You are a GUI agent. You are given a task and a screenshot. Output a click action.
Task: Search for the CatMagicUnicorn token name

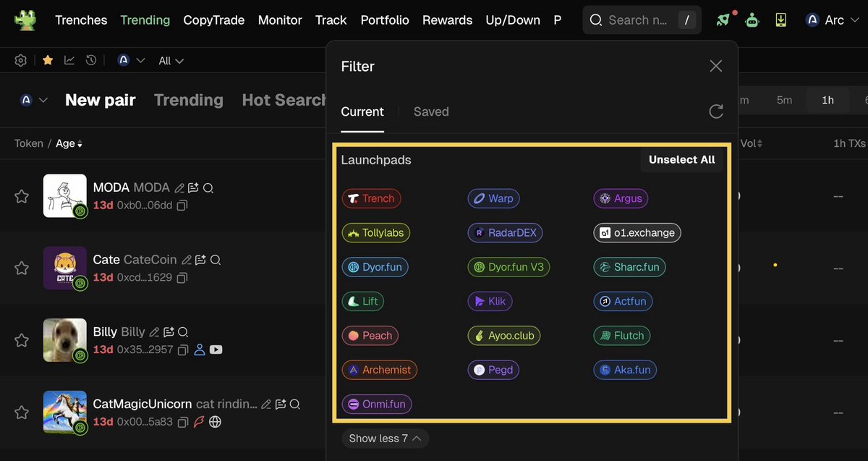(295, 404)
